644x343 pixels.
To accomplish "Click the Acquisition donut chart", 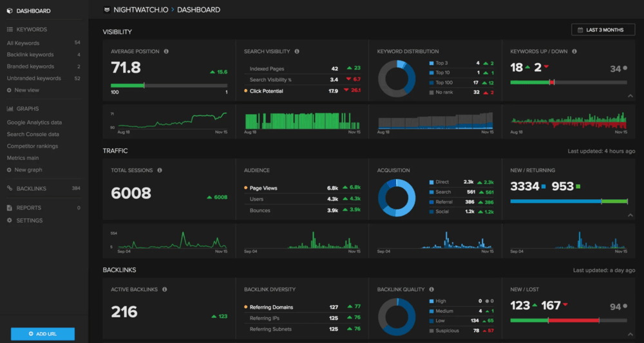I will (397, 198).
